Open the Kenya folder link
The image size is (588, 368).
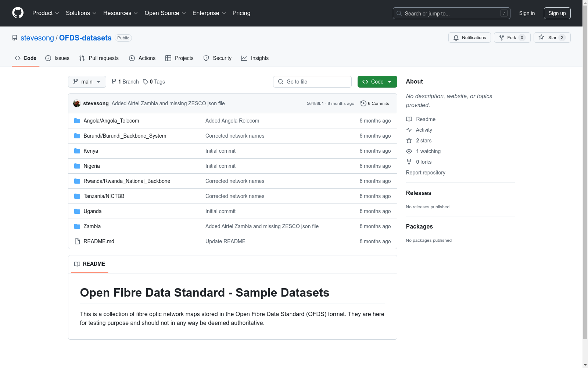pyautogui.click(x=91, y=151)
